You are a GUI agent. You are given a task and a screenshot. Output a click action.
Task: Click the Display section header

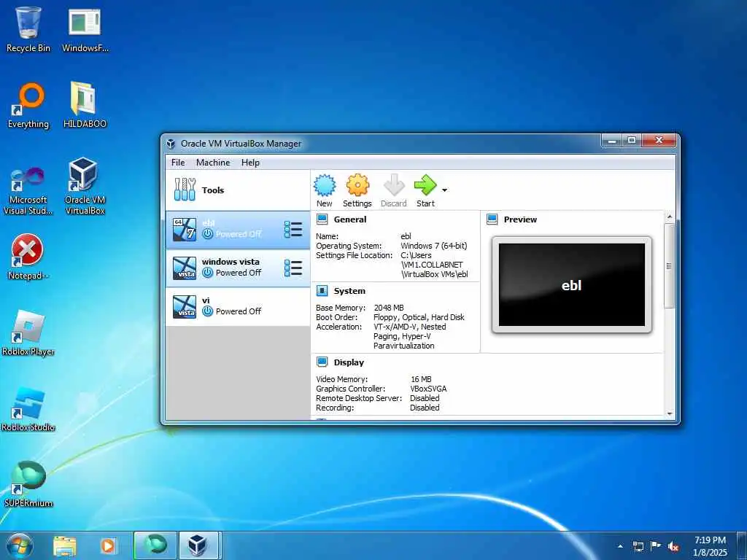click(349, 362)
